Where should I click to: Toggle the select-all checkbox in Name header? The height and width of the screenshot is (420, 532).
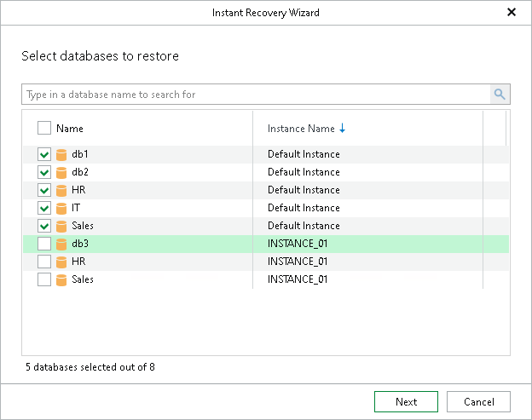click(x=44, y=129)
